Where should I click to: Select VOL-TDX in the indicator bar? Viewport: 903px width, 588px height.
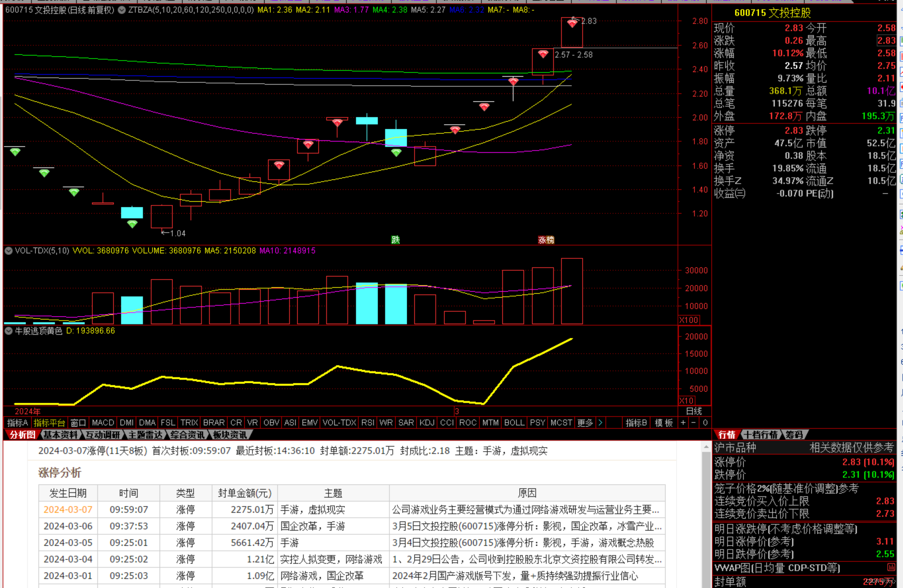click(339, 423)
